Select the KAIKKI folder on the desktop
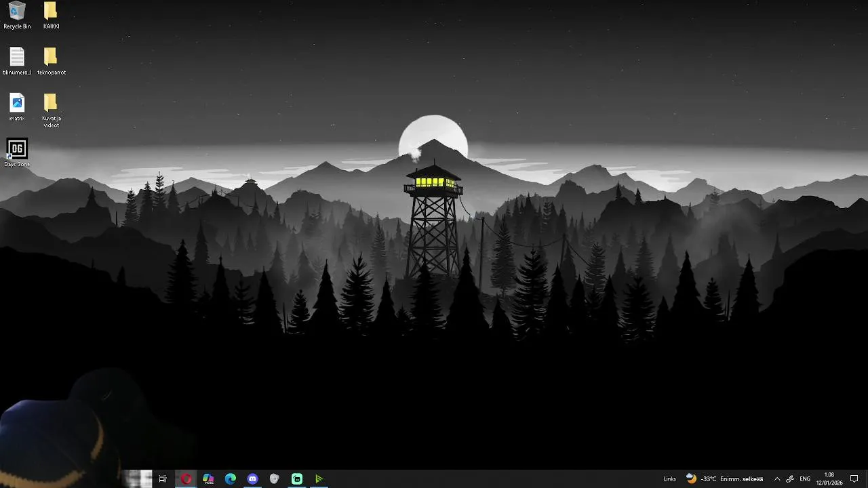 click(51, 16)
